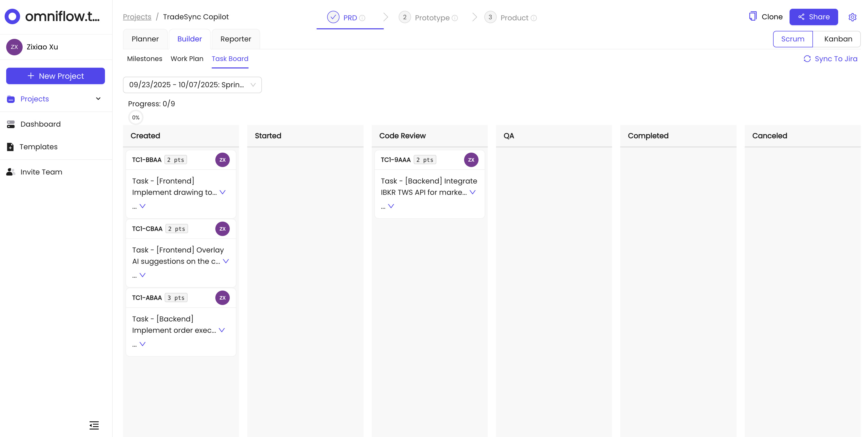Expand the Projects section in sidebar
Screen dimensions: 868x437
pyautogui.click(x=98, y=99)
